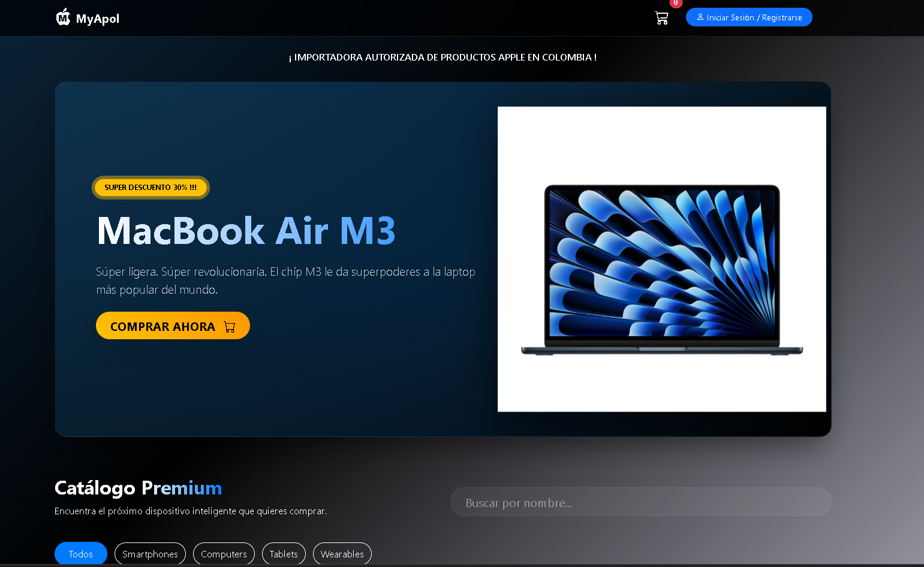The image size is (924, 567).
Task: Select the Todos category filter
Action: pyautogui.click(x=80, y=553)
